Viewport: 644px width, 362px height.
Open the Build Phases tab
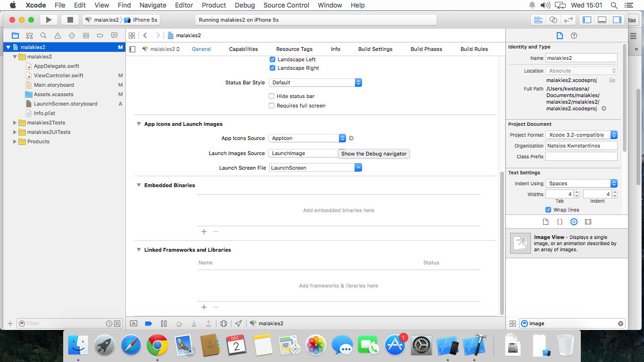[x=426, y=49]
